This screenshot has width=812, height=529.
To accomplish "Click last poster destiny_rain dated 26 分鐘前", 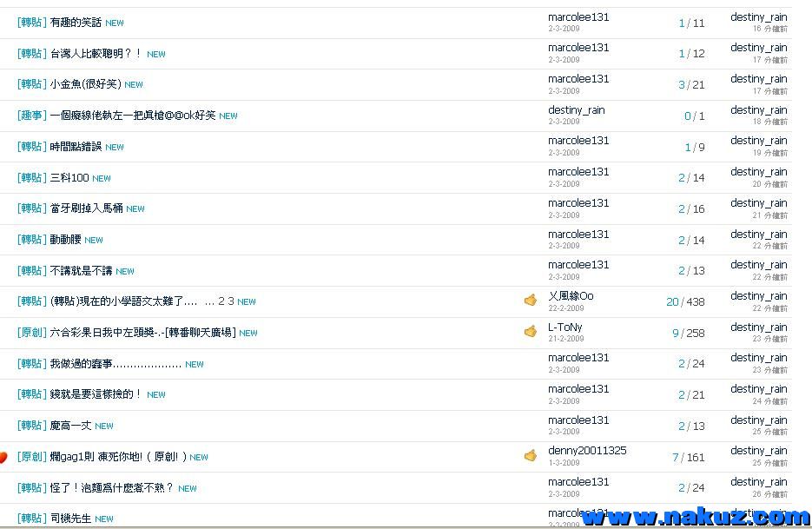I will coord(759,481).
